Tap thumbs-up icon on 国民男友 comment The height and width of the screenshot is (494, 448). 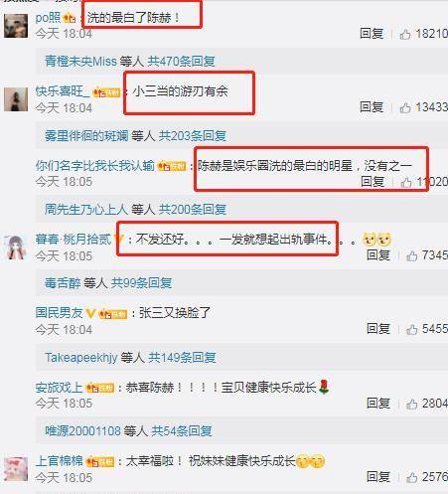coord(411,329)
